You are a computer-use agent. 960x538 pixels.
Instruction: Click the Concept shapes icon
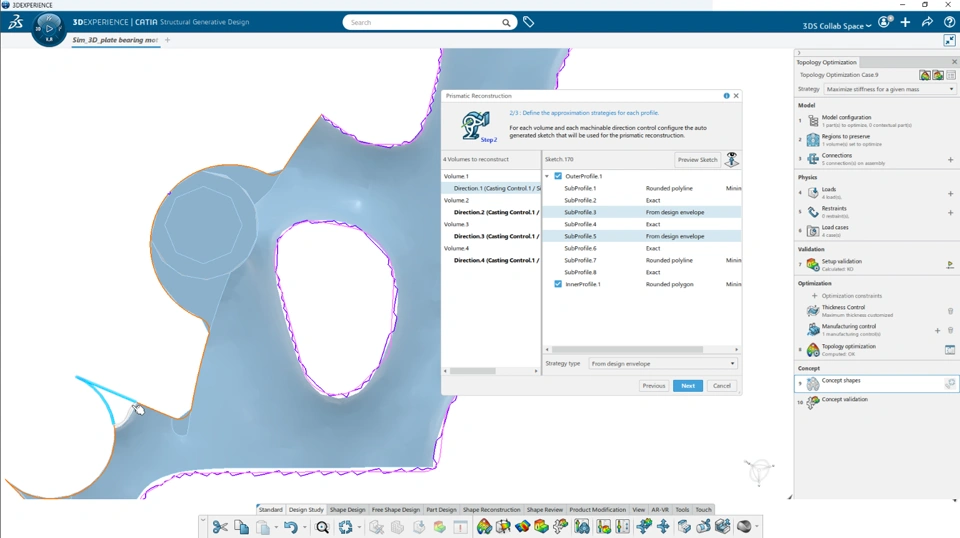point(813,384)
